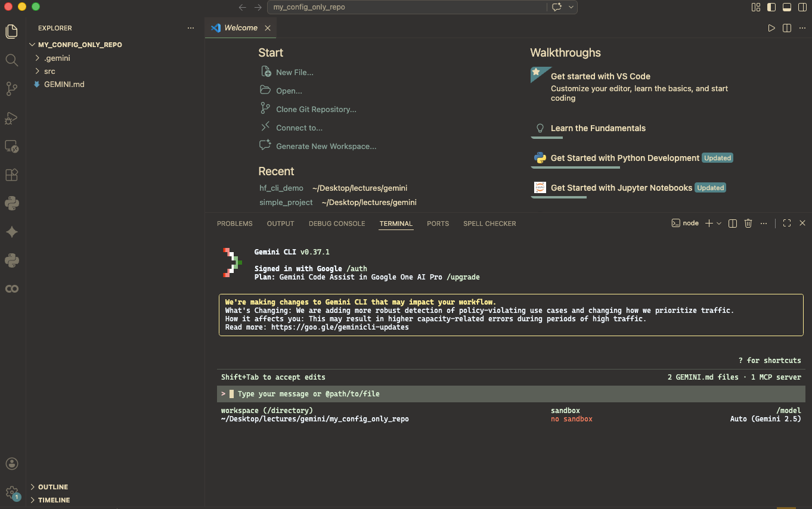812x509 pixels.
Task: Open recent project simple_project
Action: (x=286, y=202)
